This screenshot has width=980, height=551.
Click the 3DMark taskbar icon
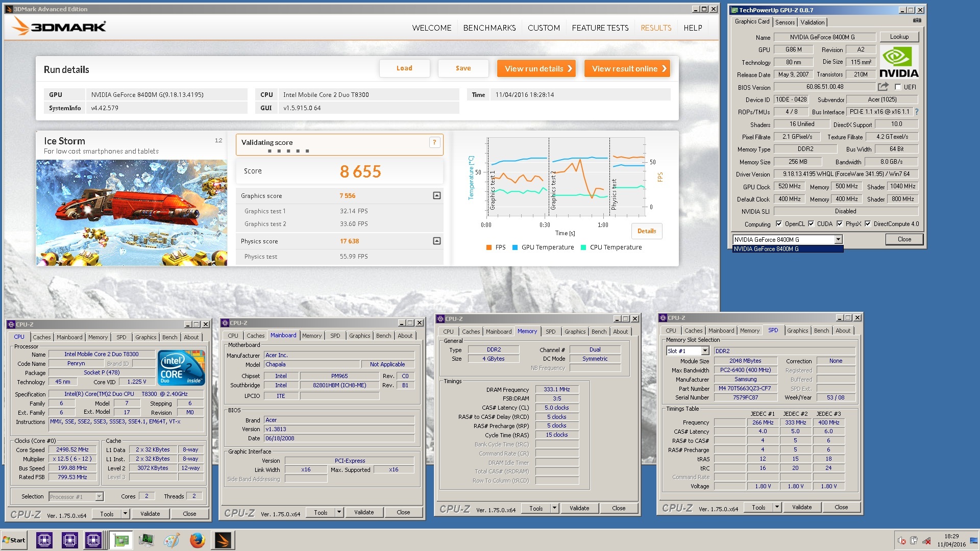[223, 540]
